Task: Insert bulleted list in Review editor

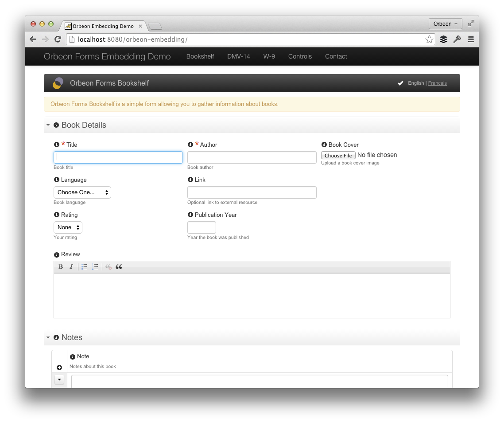Action: point(84,267)
